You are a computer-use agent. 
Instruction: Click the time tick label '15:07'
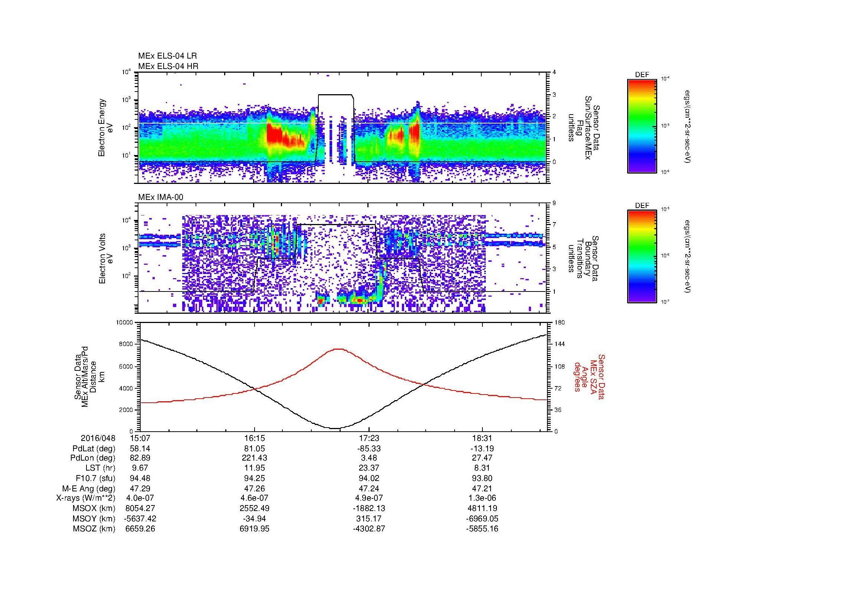(140, 438)
